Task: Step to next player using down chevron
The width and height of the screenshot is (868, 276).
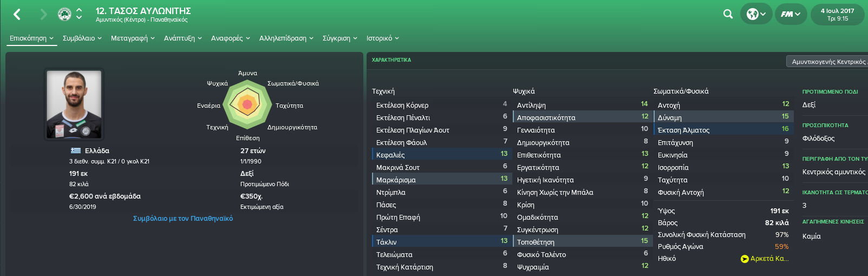Action: [79, 18]
